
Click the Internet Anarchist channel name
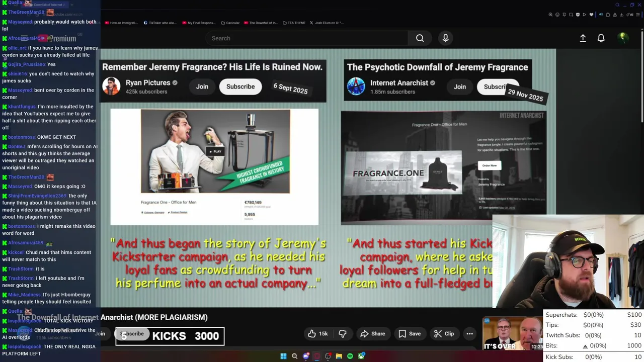[399, 83]
